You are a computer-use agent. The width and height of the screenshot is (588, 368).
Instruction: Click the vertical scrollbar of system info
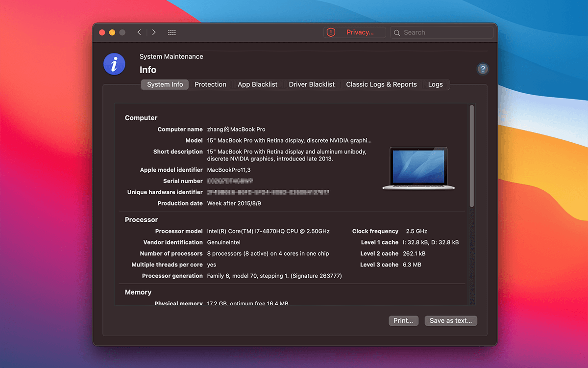click(x=472, y=156)
